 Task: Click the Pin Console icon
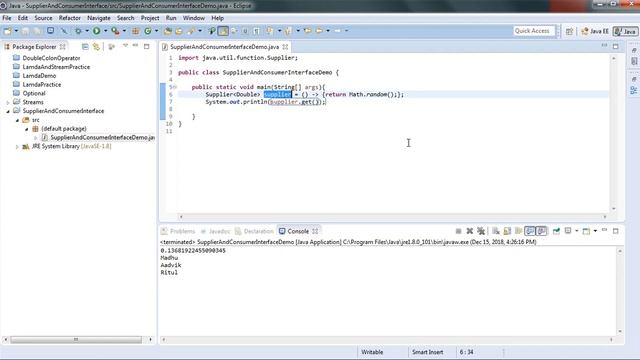pyautogui.click(x=556, y=231)
